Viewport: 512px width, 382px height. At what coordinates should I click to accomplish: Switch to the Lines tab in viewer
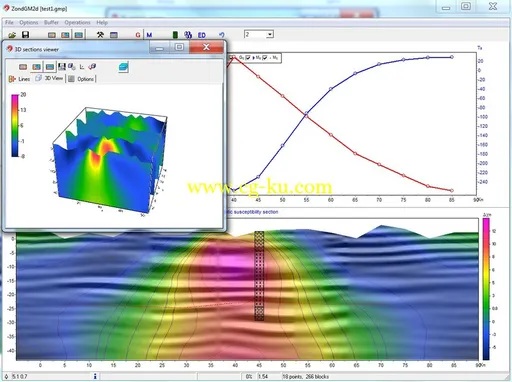19,79
